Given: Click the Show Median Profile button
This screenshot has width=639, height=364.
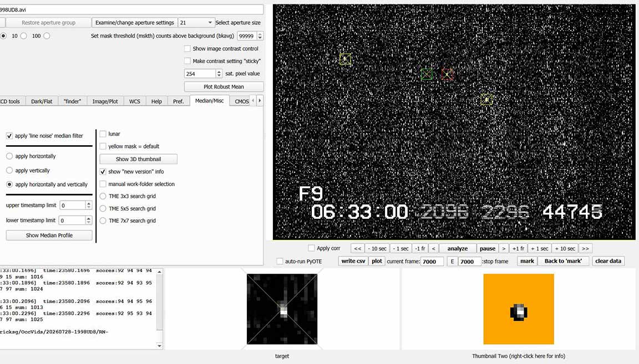Looking at the screenshot, I should 49,235.
